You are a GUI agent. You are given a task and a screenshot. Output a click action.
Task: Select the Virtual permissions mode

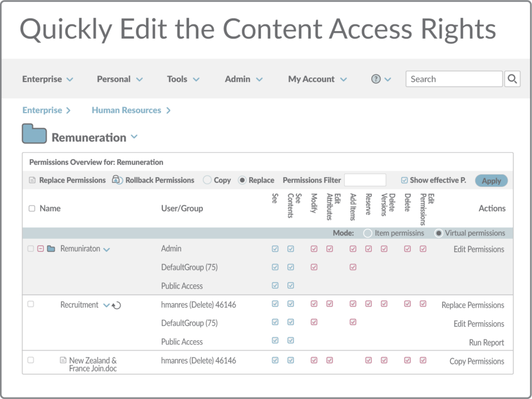439,233
